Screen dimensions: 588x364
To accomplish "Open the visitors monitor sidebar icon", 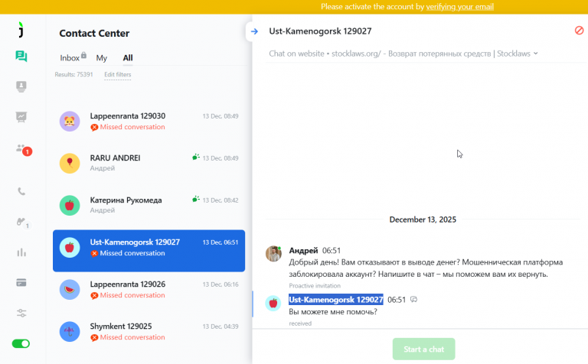I will (x=21, y=86).
